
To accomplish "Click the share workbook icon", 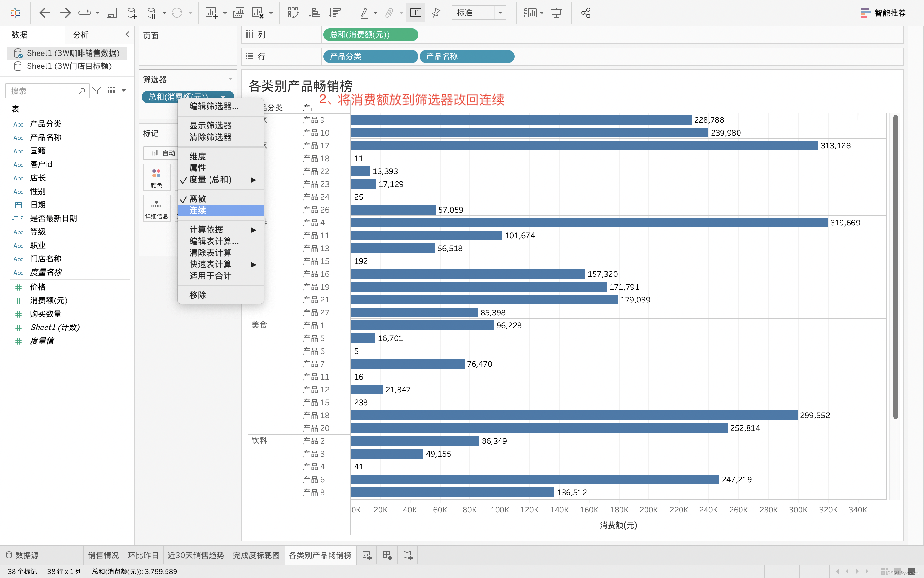I will tap(586, 13).
